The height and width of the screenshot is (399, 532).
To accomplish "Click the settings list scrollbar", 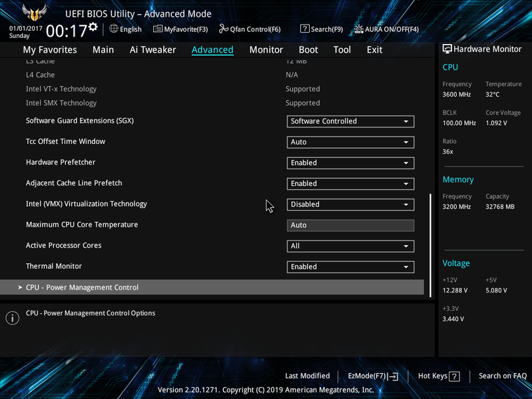I will (x=431, y=245).
